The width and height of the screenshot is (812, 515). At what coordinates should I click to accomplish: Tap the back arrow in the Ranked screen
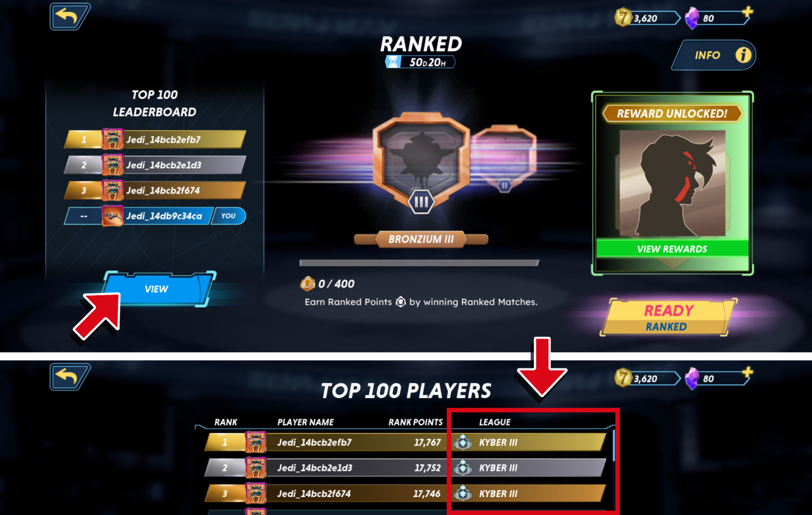69,16
